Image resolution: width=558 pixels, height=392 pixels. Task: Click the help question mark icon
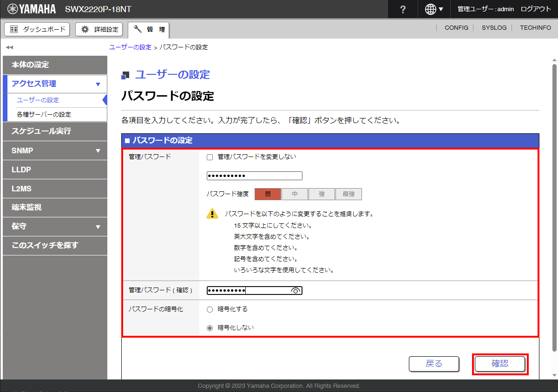click(x=403, y=9)
